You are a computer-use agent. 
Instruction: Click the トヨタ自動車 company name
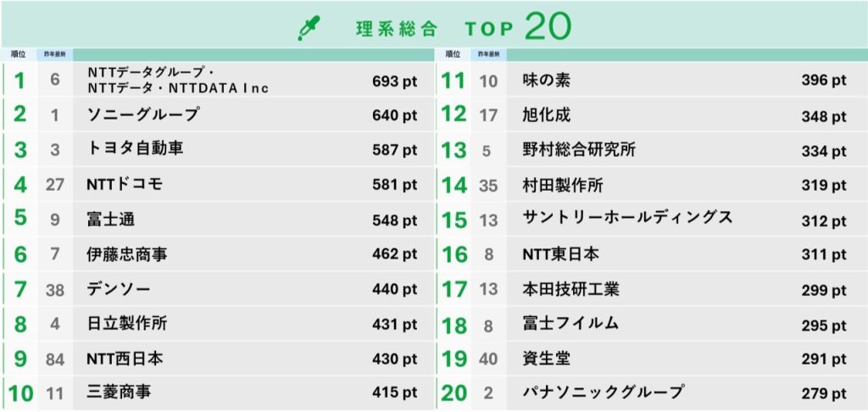click(x=136, y=148)
